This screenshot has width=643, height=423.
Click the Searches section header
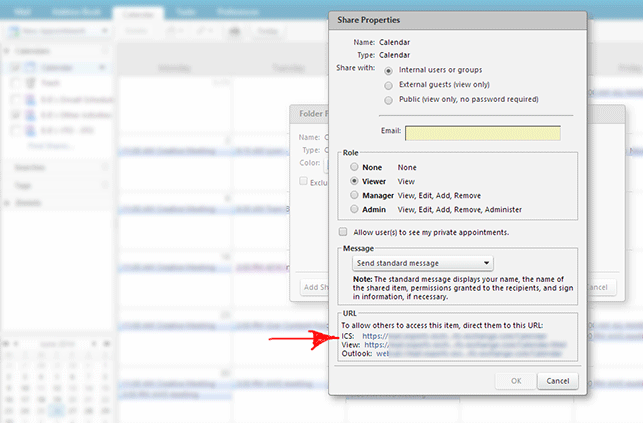click(30, 167)
